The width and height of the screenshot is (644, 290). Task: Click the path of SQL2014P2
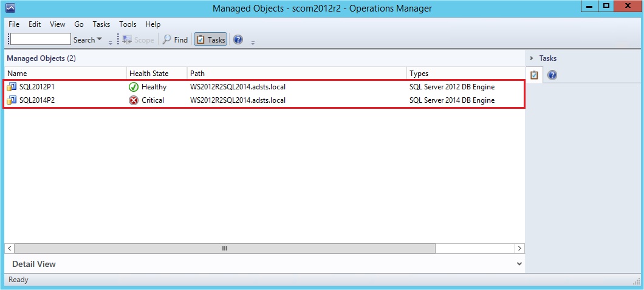[238, 100]
